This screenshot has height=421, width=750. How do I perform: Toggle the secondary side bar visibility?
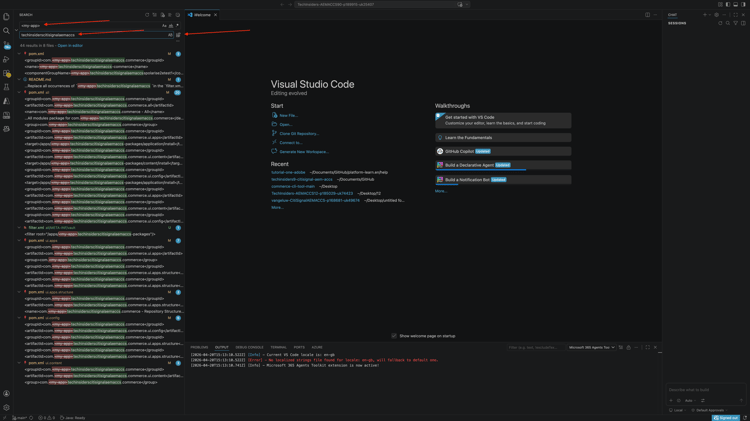pyautogui.click(x=743, y=4)
